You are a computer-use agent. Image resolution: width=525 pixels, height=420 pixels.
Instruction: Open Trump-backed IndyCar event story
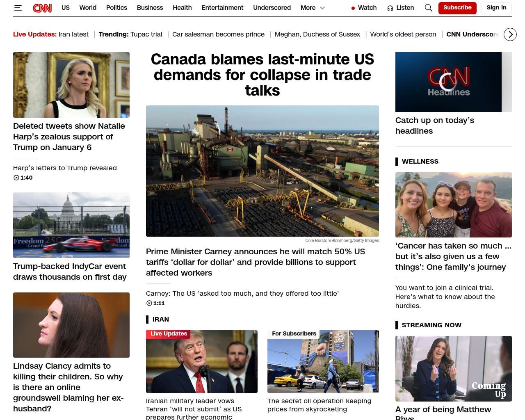(70, 272)
